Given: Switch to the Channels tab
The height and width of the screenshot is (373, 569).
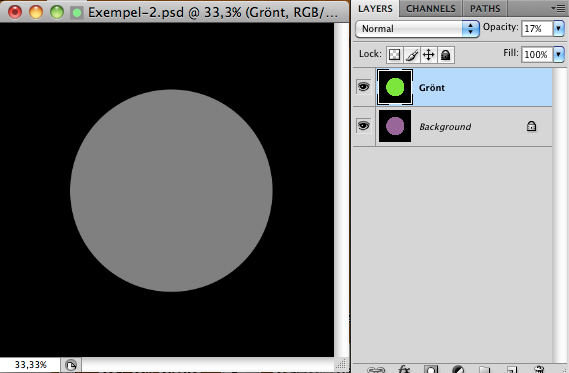Looking at the screenshot, I should (x=430, y=8).
